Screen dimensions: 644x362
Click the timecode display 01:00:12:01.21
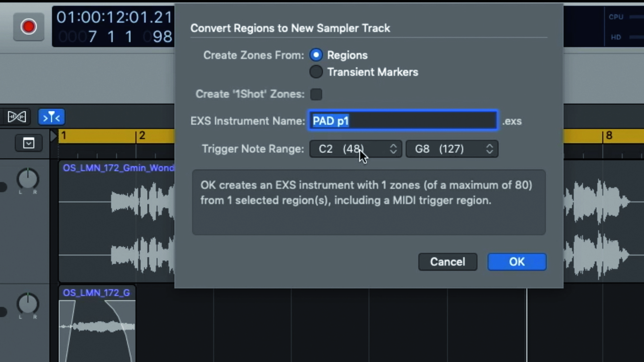pyautogui.click(x=114, y=17)
